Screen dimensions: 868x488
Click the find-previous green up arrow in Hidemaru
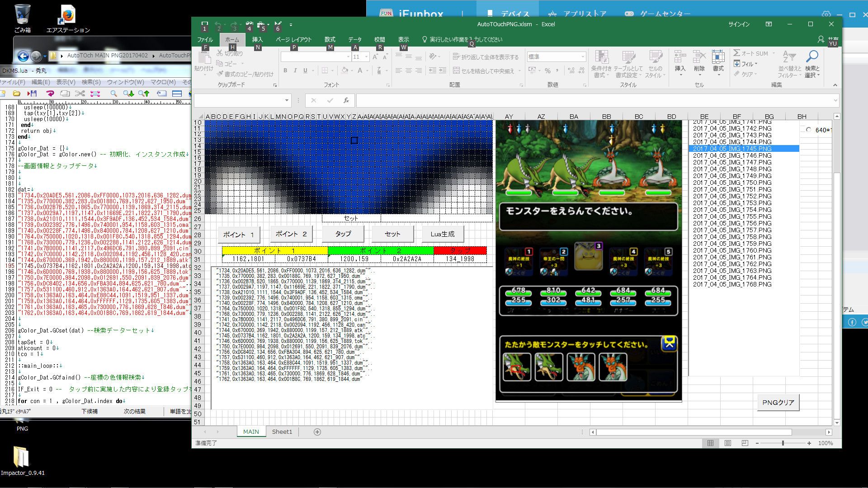click(144, 94)
